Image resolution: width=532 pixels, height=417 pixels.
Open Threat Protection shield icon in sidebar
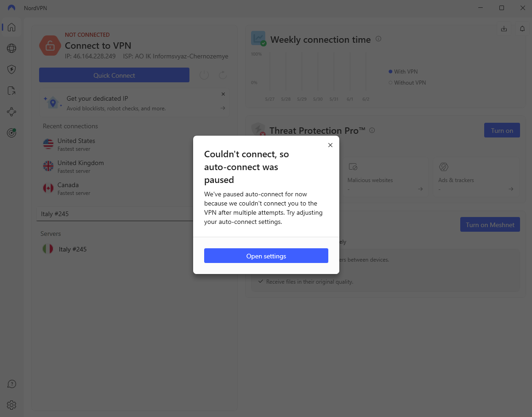point(11,69)
